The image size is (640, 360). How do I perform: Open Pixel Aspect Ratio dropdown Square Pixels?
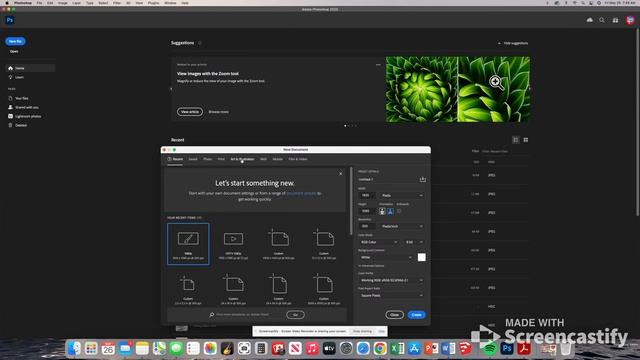point(391,296)
